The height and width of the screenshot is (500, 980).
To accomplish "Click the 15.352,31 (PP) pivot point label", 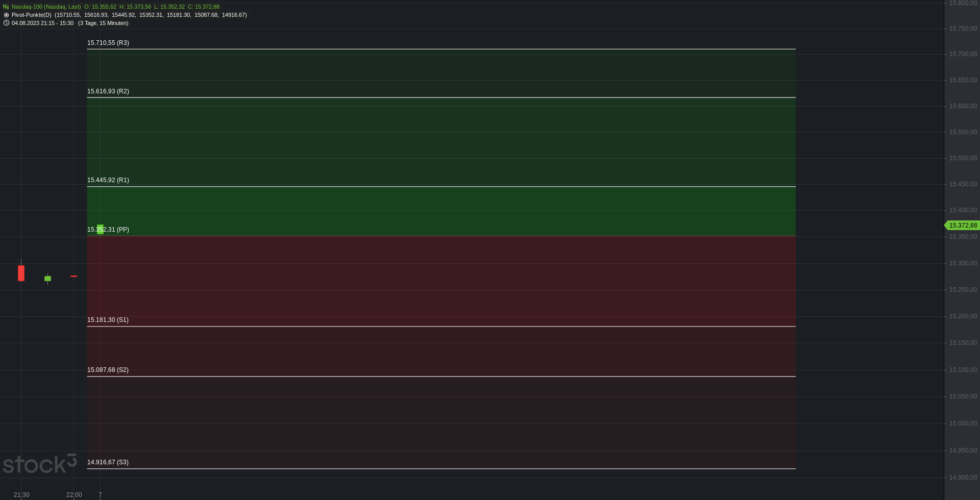I will (x=108, y=230).
